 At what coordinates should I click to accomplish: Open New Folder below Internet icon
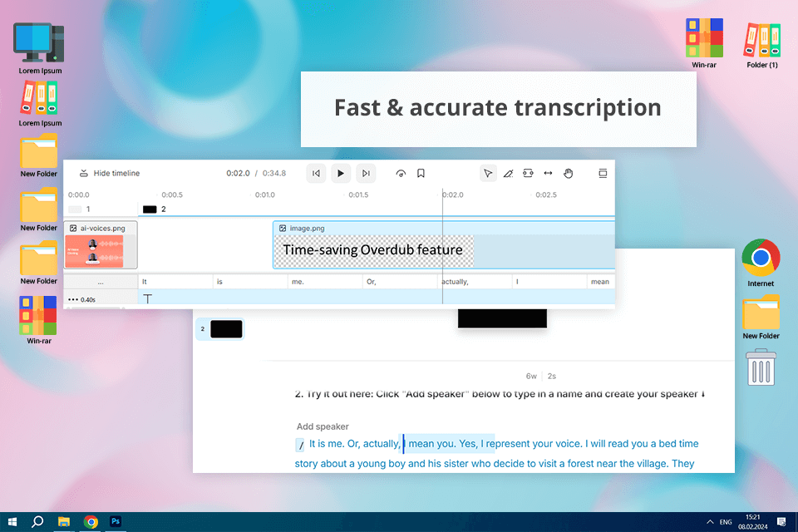[761, 318]
